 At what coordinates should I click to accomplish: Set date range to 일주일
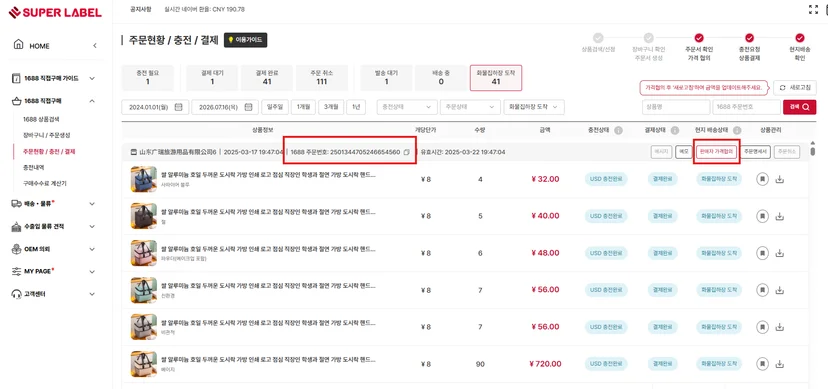275,107
